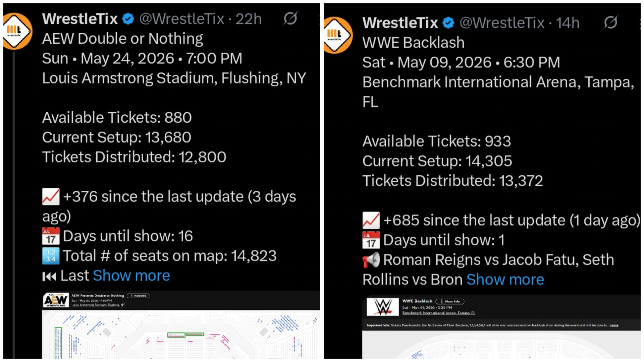Expand WWE Backlash tweet with Show more
This screenshot has height=362, width=644.
tap(505, 280)
